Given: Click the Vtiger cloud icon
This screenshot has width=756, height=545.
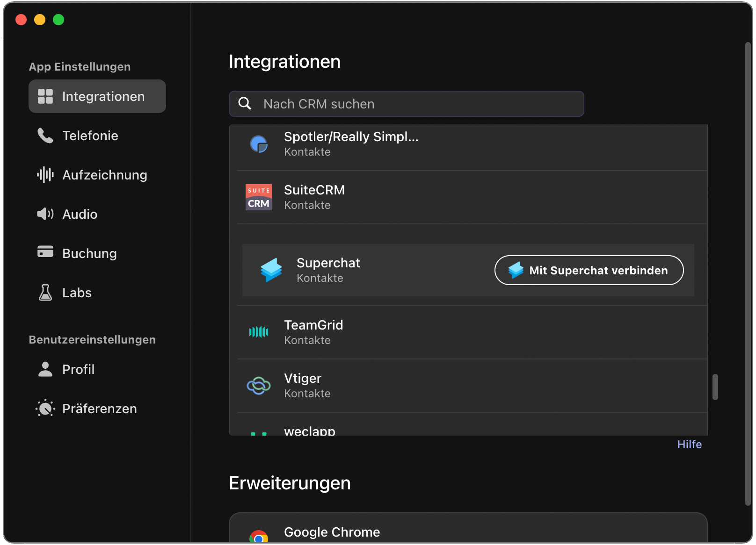Looking at the screenshot, I should pos(259,386).
